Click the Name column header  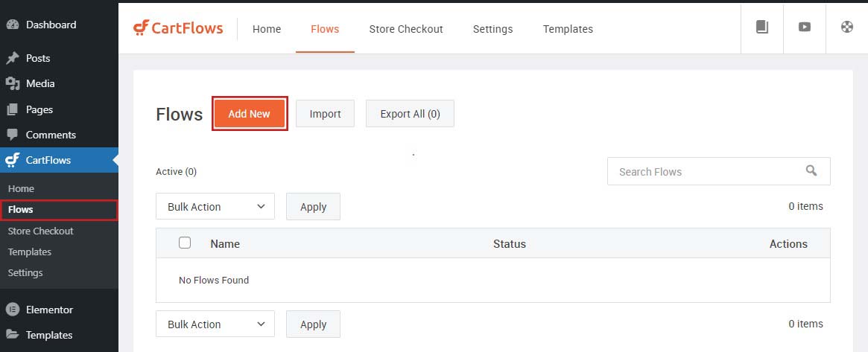pyautogui.click(x=225, y=243)
